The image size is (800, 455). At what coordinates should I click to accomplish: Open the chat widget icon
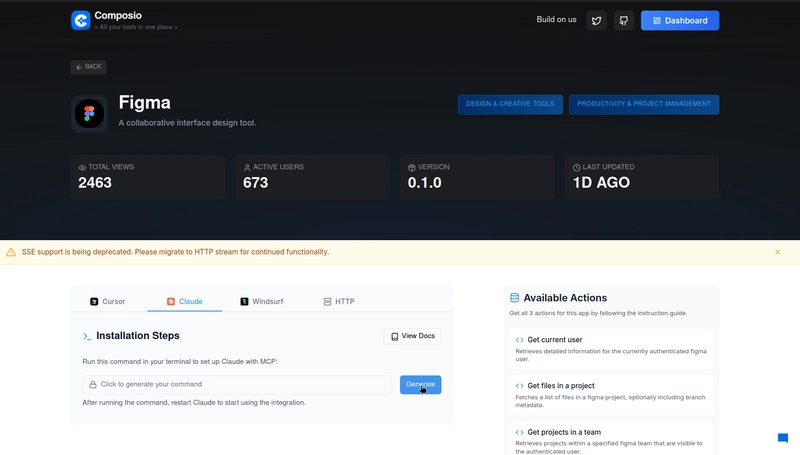point(783,438)
